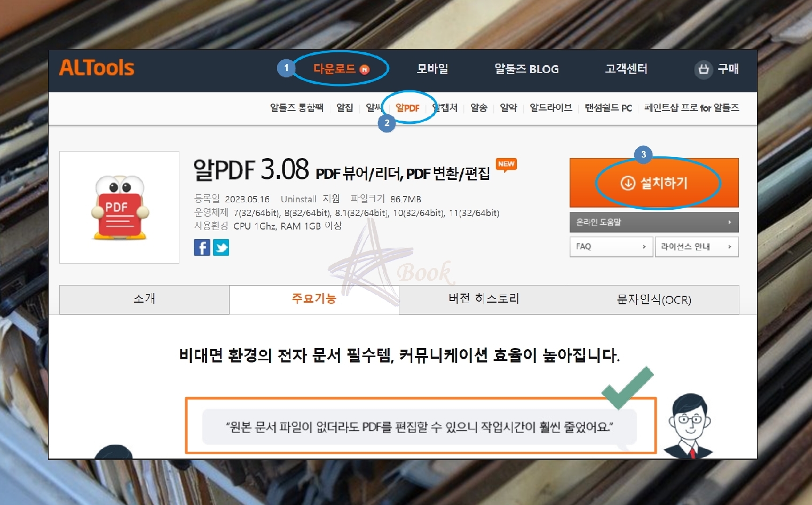
Task: Open 고객센터 in top navigation
Action: click(626, 69)
